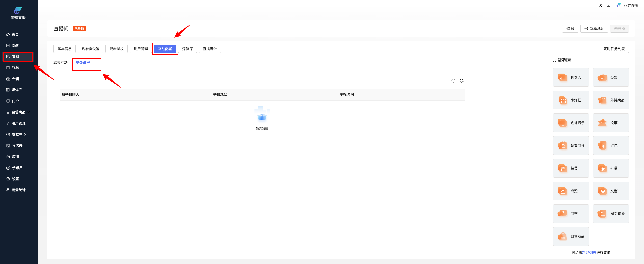
Task: Select the 图文直播 feature card
Action: tap(610, 214)
